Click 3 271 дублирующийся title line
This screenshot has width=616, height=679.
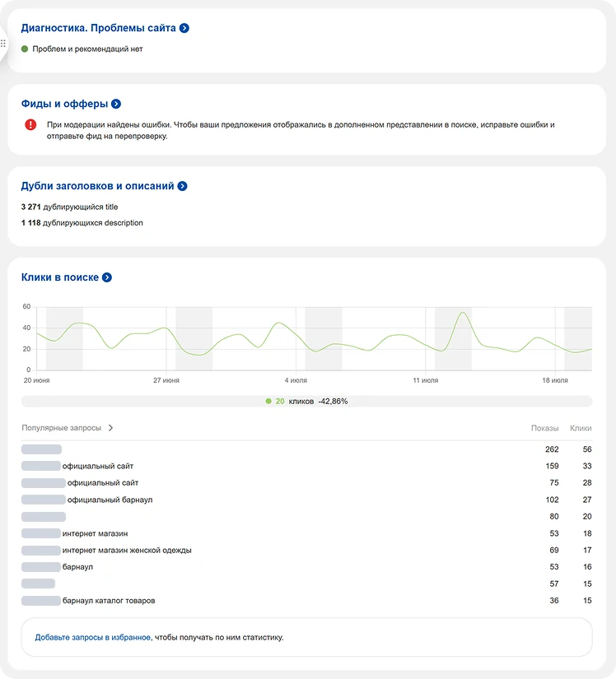click(69, 207)
